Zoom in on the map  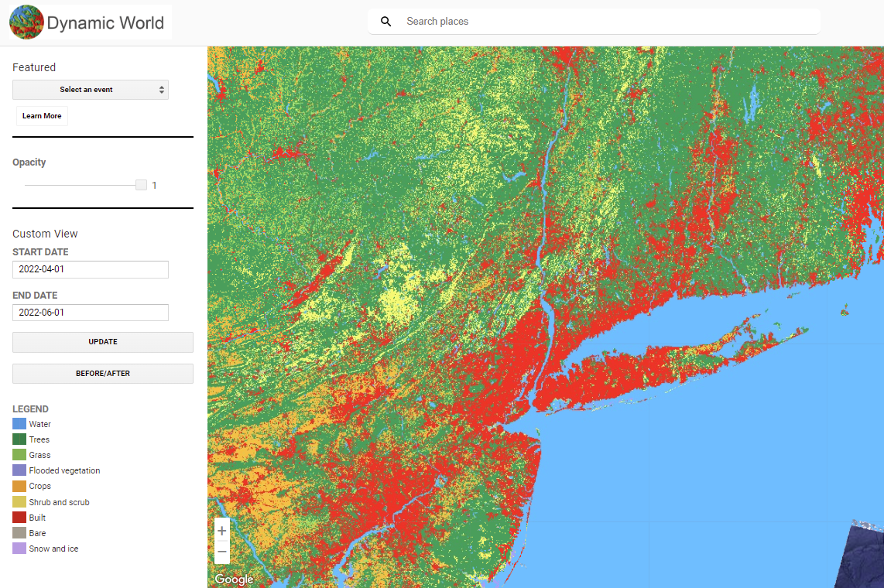[222, 531]
